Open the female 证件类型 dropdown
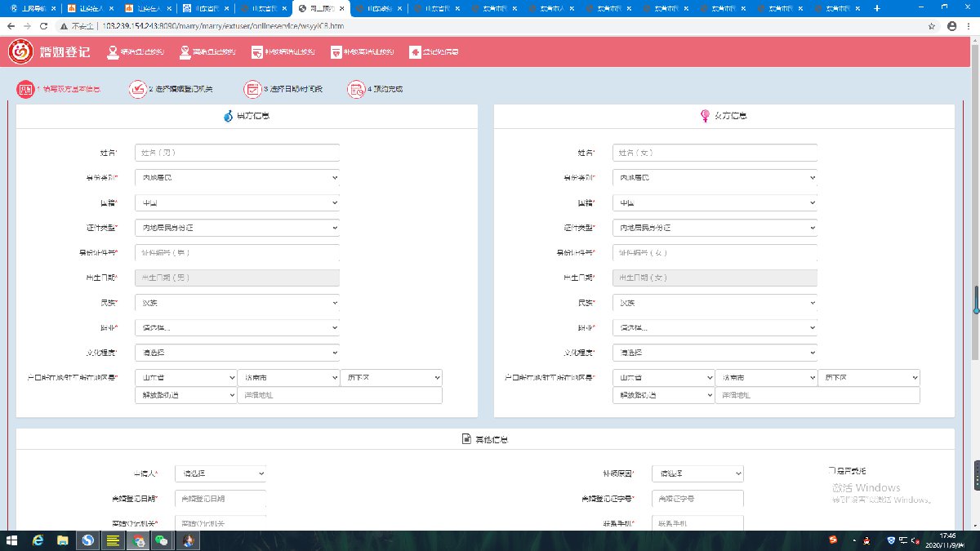Screen dimensions: 980x551 (715, 228)
